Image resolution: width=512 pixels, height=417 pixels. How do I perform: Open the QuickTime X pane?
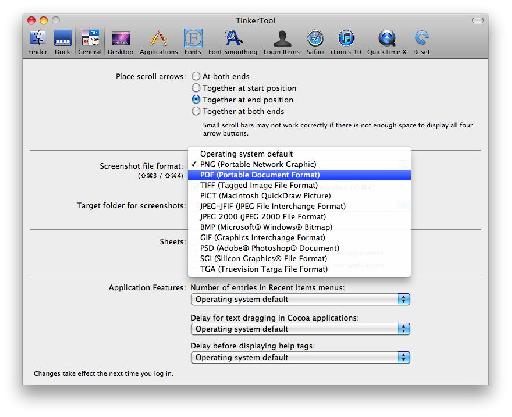pyautogui.click(x=387, y=42)
